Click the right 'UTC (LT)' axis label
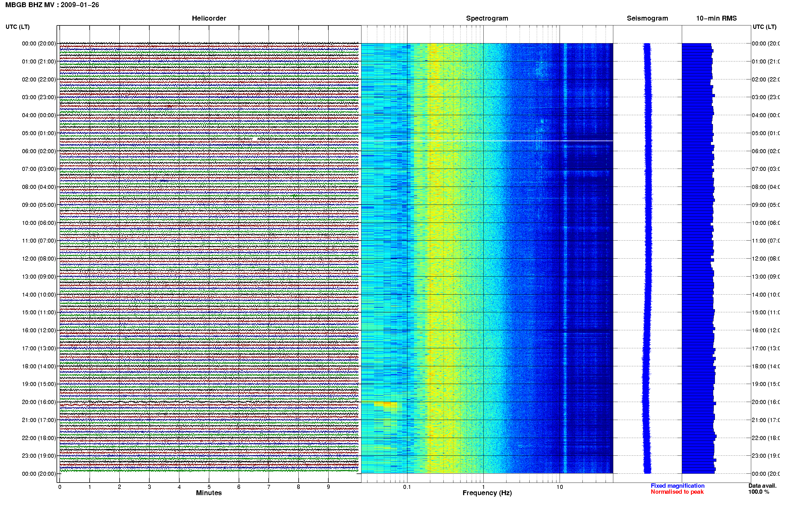The height and width of the screenshot is (508, 812). tap(764, 27)
